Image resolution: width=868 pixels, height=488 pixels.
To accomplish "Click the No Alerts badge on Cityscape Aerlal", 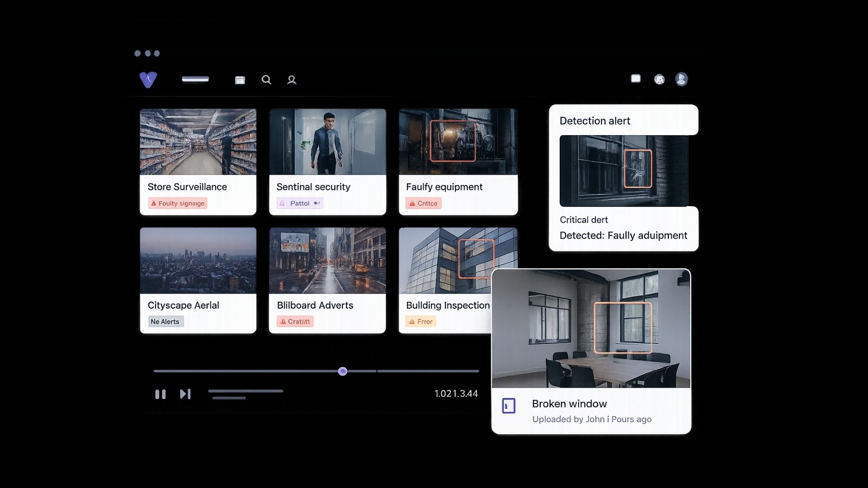I will [x=165, y=322].
